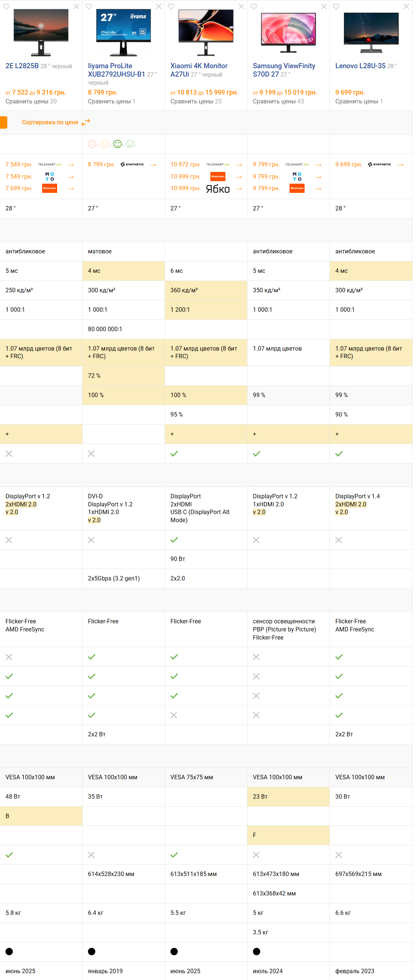The height and width of the screenshot is (980, 416).
Task: Open Synthetic offer arrow for Lenovo 9 699 грн.
Action: tap(401, 165)
